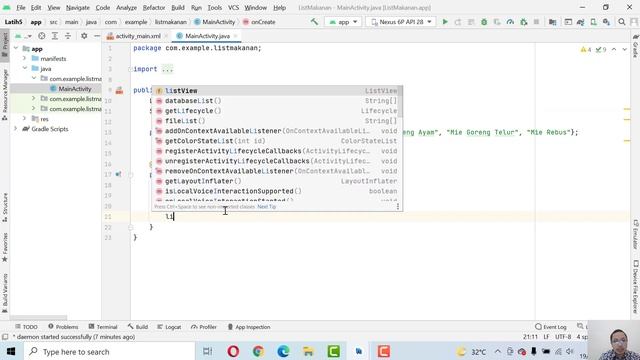Open the Terminal tool window
This screenshot has height=360, width=640.
coord(103,327)
